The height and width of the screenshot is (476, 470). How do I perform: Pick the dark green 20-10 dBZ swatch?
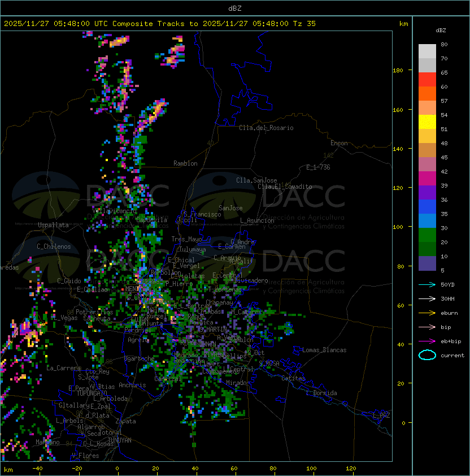427,249
